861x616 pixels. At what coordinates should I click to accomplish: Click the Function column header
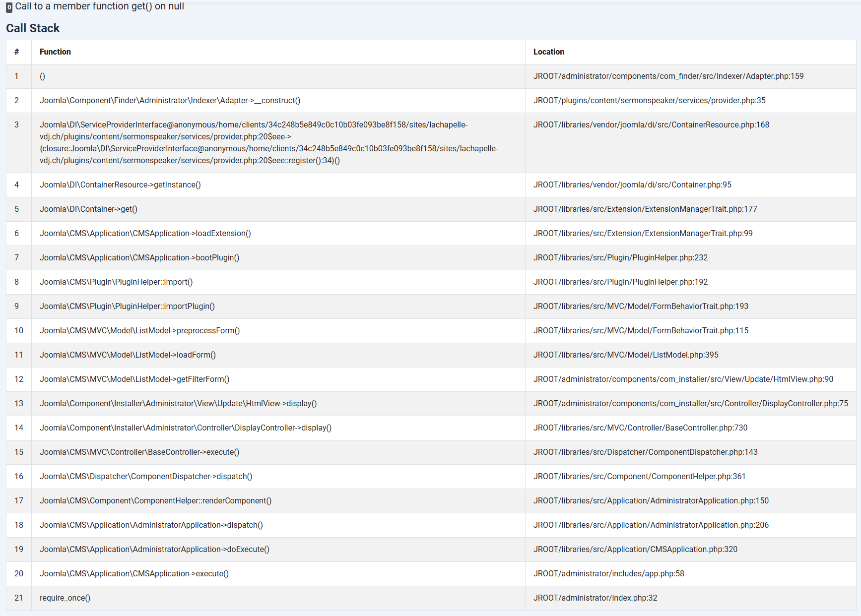coord(55,52)
